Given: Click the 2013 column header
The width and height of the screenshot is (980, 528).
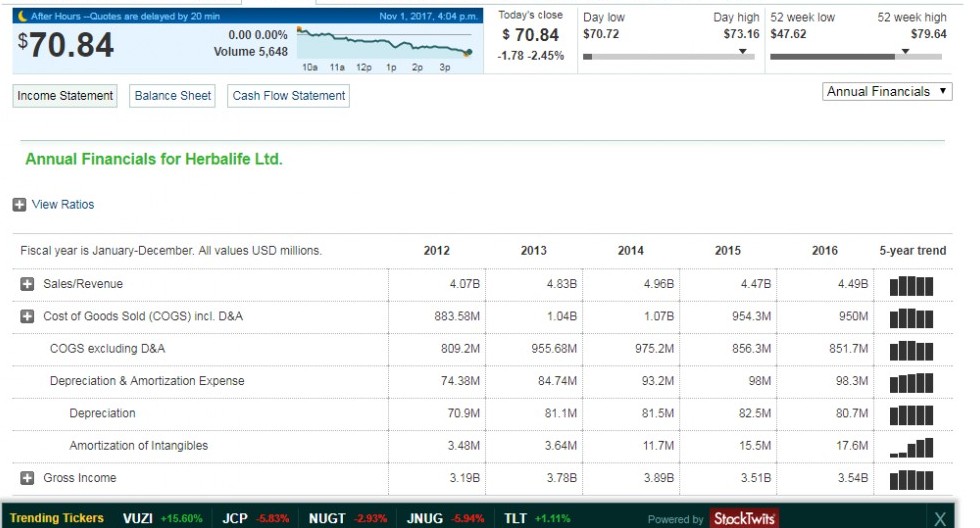Looking at the screenshot, I should pyautogui.click(x=534, y=251).
